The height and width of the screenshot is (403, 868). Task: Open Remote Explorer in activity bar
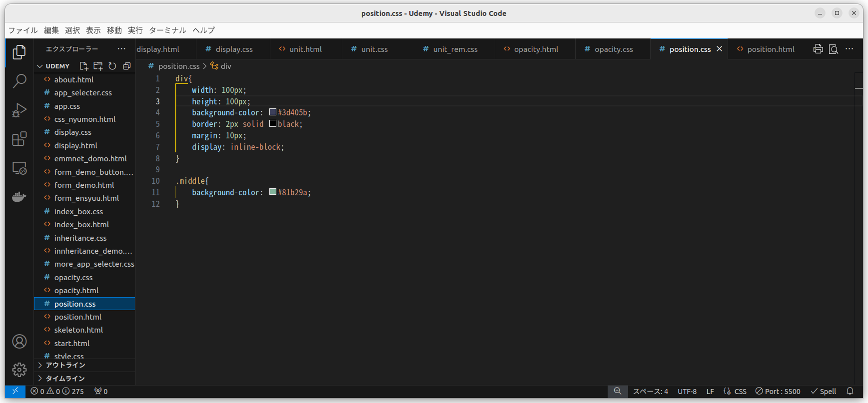[x=19, y=168]
